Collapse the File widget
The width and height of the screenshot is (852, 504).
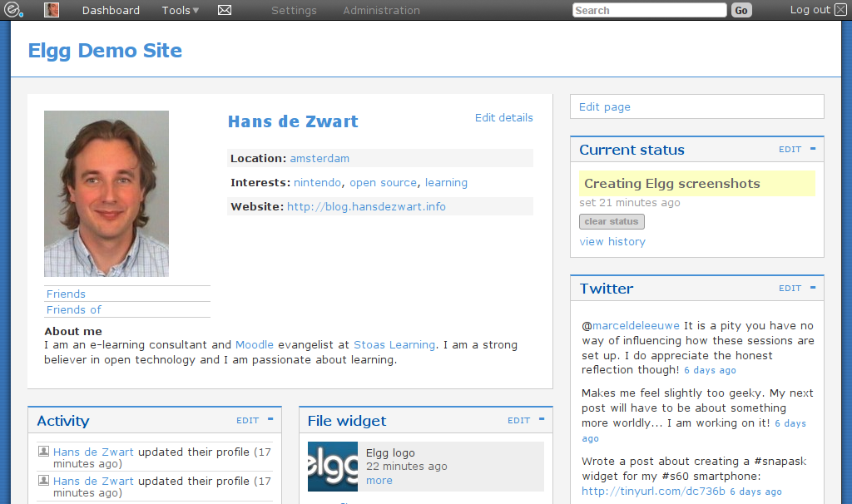(542, 419)
